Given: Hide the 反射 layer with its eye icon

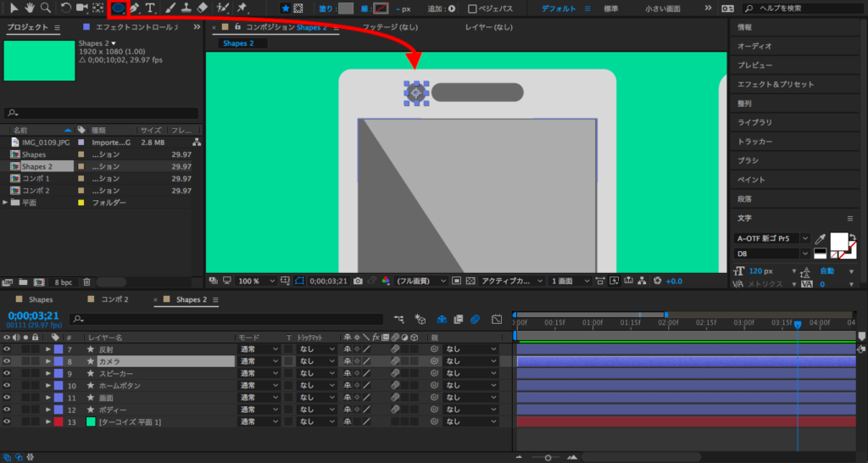Looking at the screenshot, I should (7, 349).
